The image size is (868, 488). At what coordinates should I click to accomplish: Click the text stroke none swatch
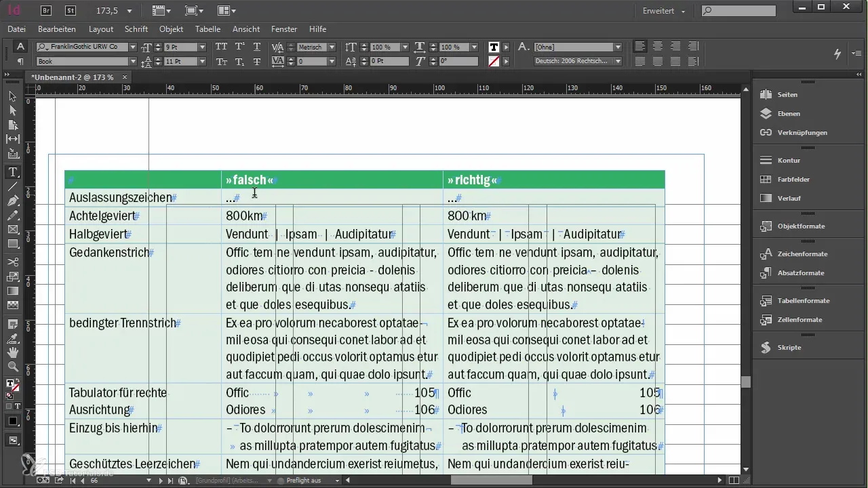494,61
